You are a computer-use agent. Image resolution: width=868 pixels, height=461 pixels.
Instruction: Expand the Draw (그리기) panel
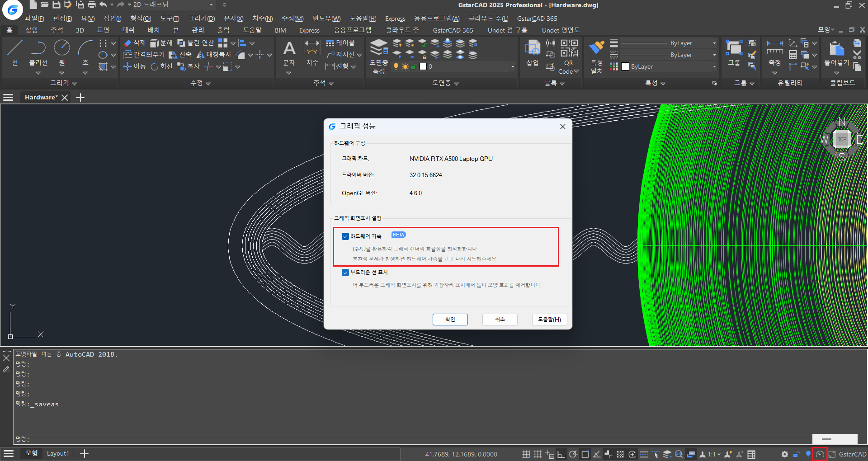point(64,83)
